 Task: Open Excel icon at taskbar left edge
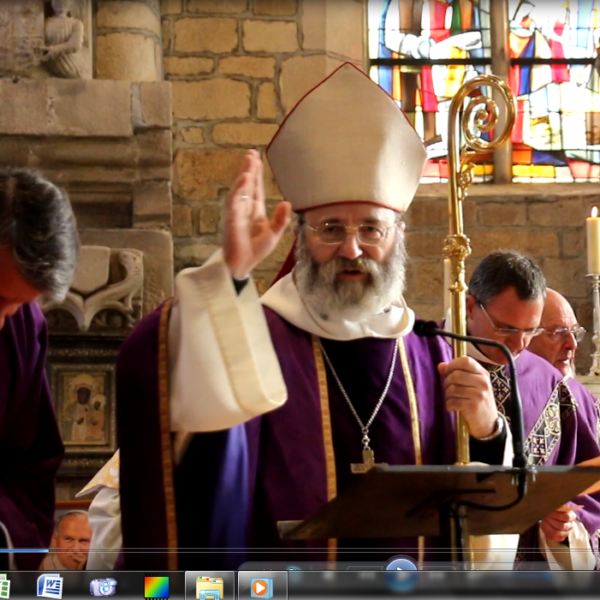[4, 587]
